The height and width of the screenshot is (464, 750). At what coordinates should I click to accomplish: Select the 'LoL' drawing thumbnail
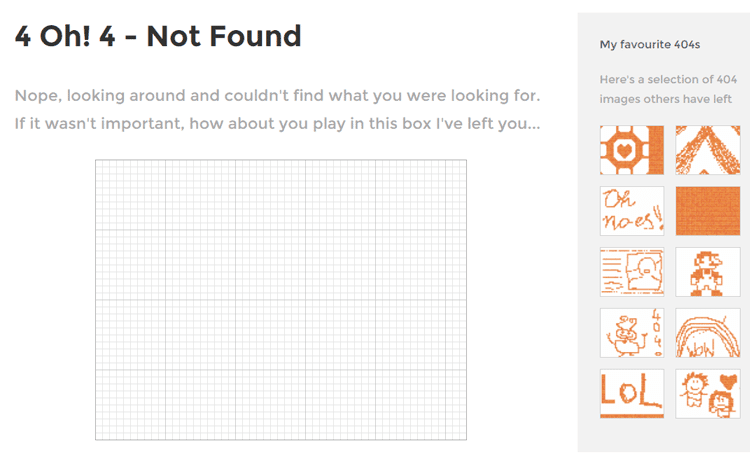click(632, 394)
